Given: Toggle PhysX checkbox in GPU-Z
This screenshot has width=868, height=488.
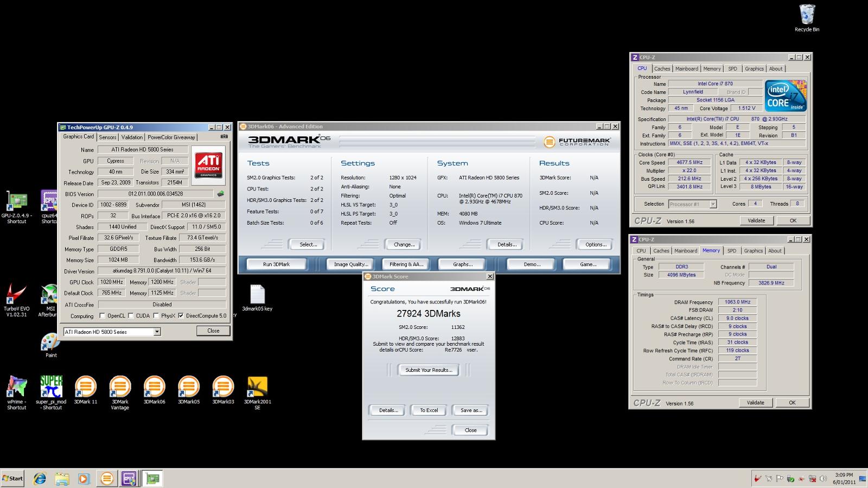Looking at the screenshot, I should (156, 316).
